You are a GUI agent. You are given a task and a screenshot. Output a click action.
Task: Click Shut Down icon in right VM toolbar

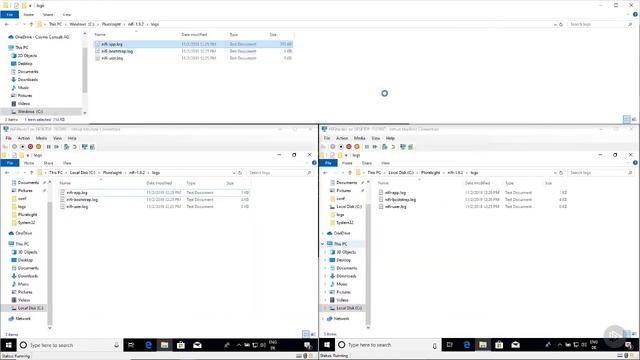point(349,147)
